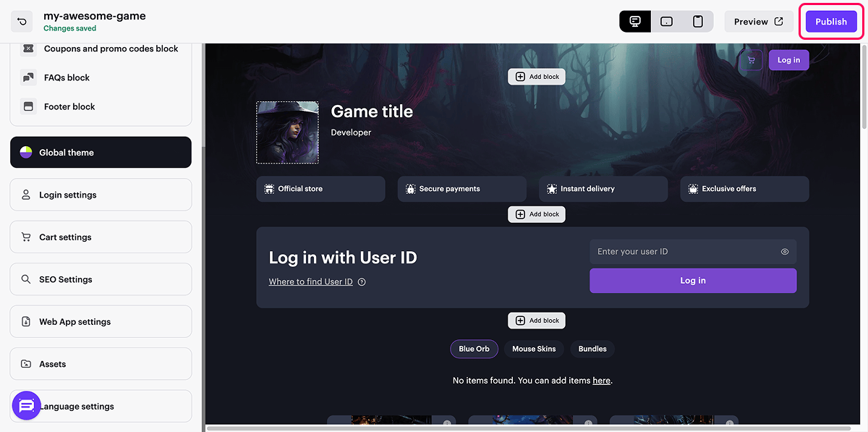
Task: Click the Official store badge
Action: pos(320,189)
